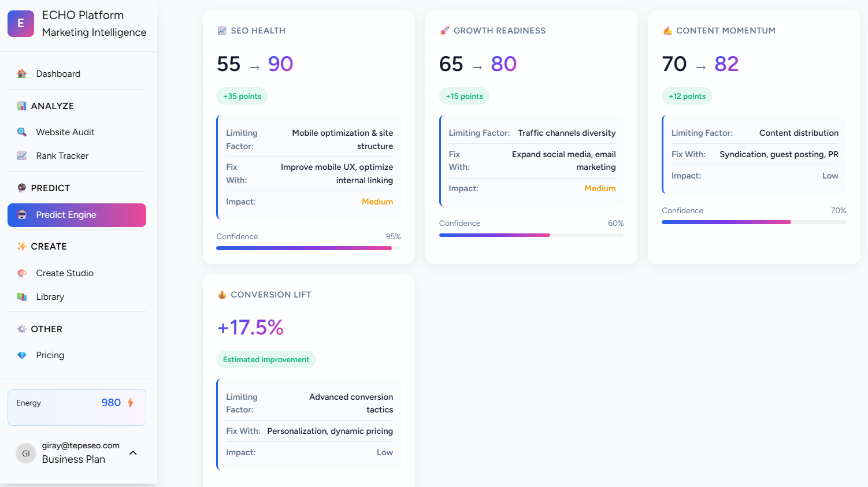Viewport: 868px width, 487px height.
Task: Expand the account menu chevron
Action: tap(133, 453)
